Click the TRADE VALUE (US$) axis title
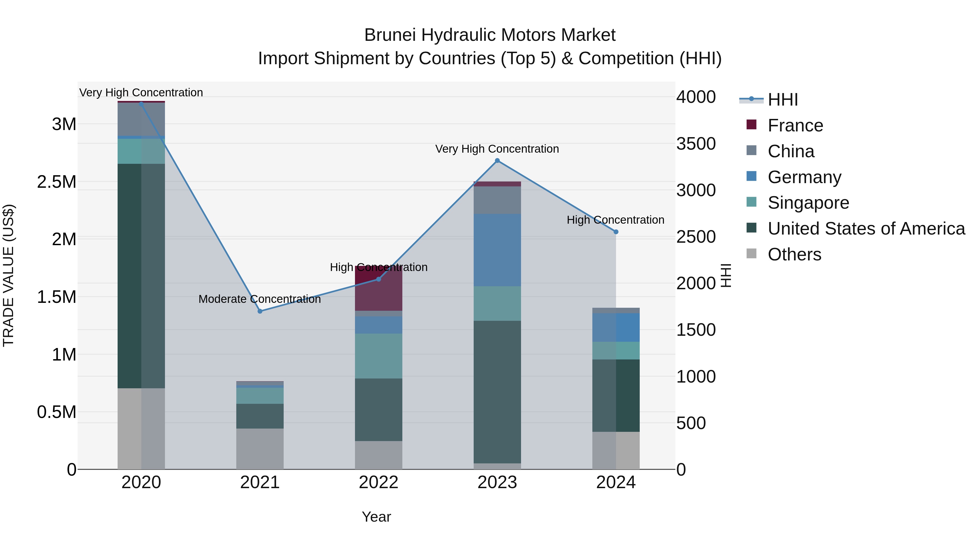The width and height of the screenshot is (980, 551). point(8,275)
